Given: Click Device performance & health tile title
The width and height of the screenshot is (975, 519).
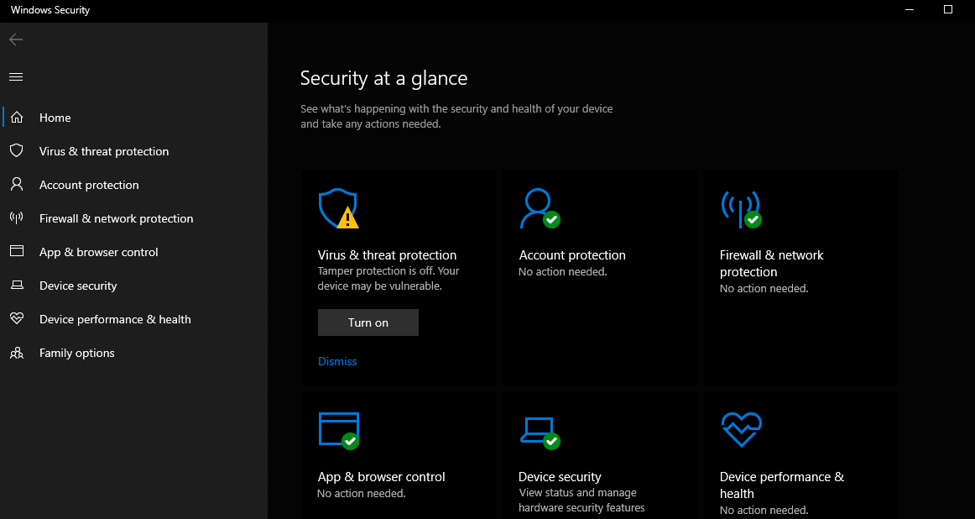Looking at the screenshot, I should tap(782, 485).
